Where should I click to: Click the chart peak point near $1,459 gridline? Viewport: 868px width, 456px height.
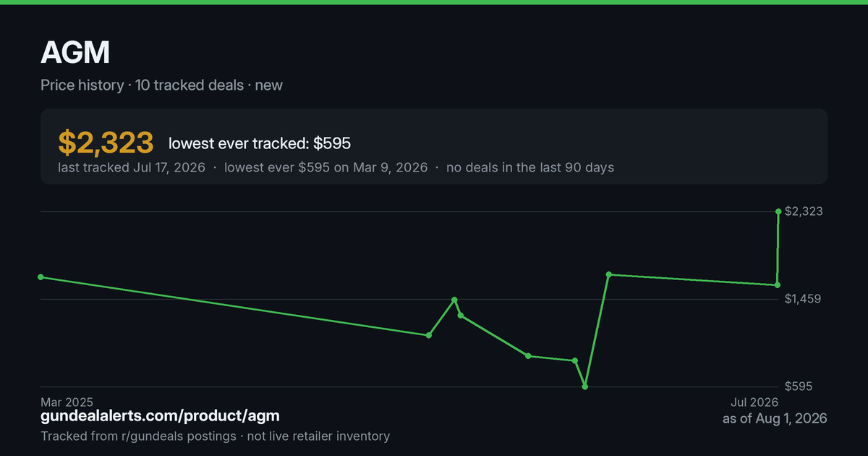pyautogui.click(x=454, y=300)
